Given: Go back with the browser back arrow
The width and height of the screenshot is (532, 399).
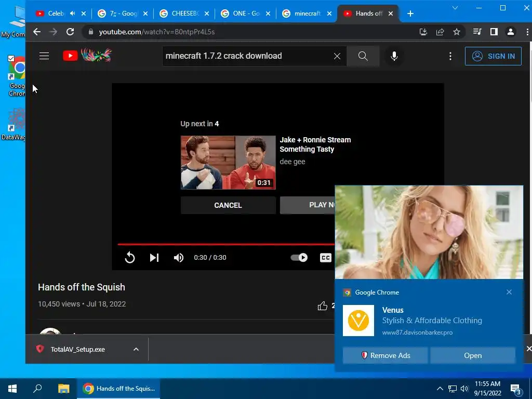Looking at the screenshot, I should [x=37, y=32].
